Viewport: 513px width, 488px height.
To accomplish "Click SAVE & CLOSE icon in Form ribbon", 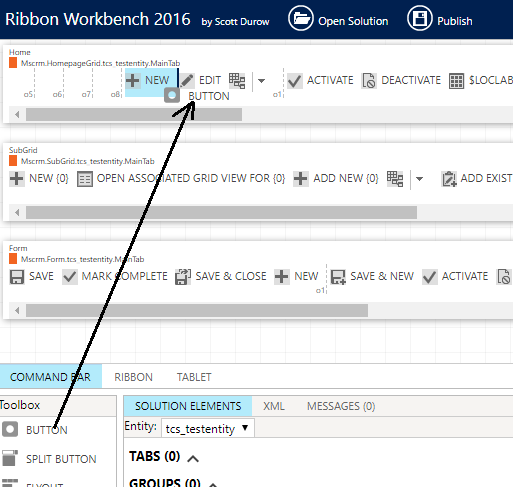I will [183, 277].
